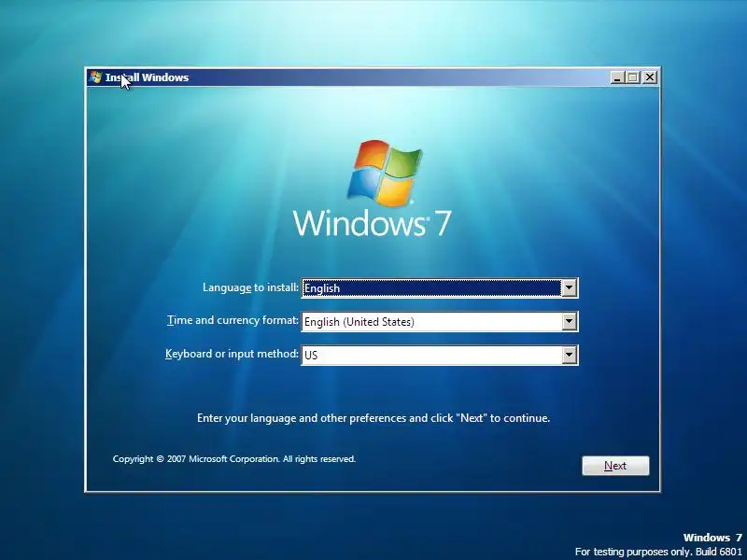Screen dimensions: 747x560
Task: Click the 'Keyboard or input method:' label
Action: click(232, 354)
